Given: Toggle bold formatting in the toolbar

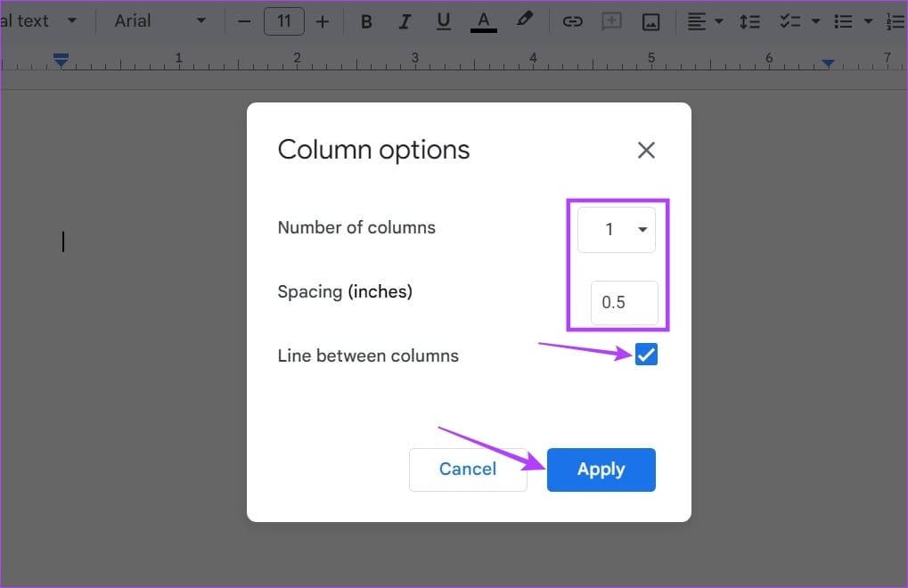Looking at the screenshot, I should tap(366, 21).
